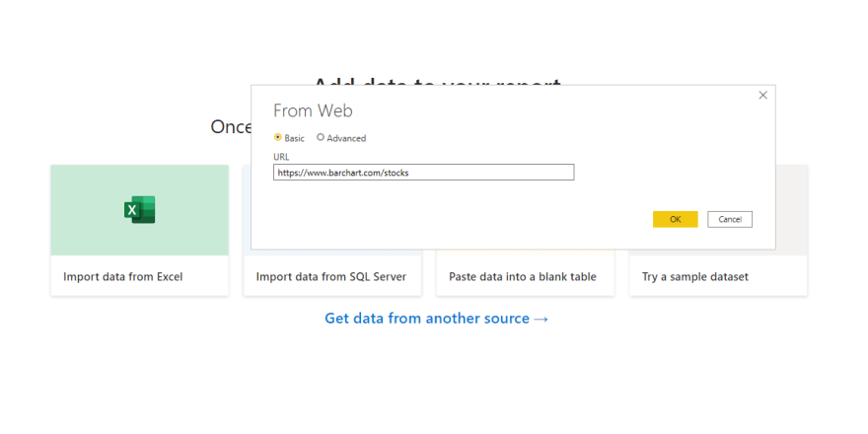Select the Basic radio option
Image resolution: width=868 pixels, height=434 pixels.
(278, 137)
